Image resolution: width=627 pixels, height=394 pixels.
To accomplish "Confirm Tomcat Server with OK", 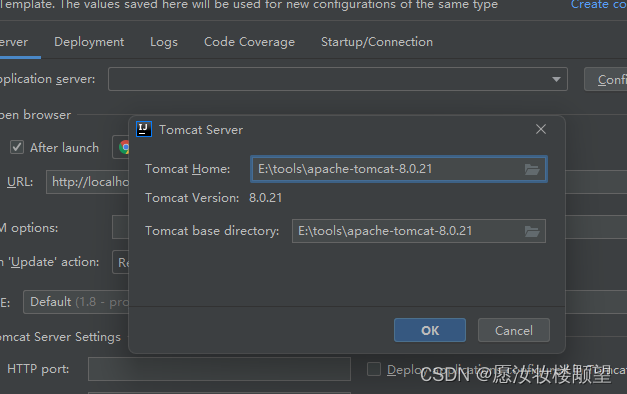I will [430, 330].
